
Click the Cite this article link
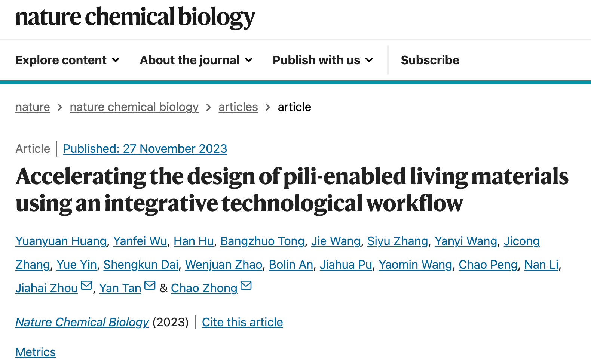pyautogui.click(x=242, y=322)
